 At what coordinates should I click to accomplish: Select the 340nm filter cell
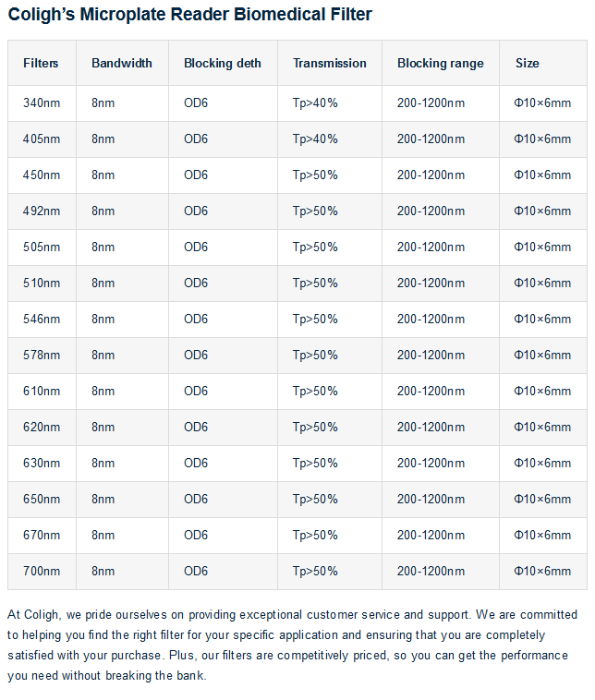click(x=42, y=103)
